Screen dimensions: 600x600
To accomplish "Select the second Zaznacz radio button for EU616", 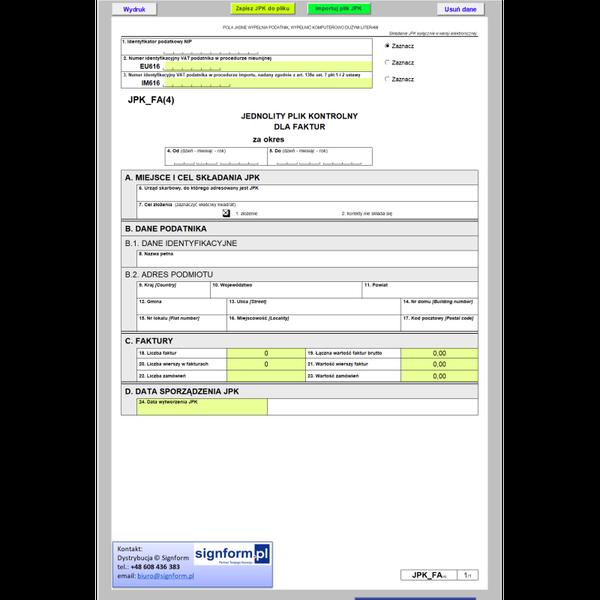I will point(387,62).
